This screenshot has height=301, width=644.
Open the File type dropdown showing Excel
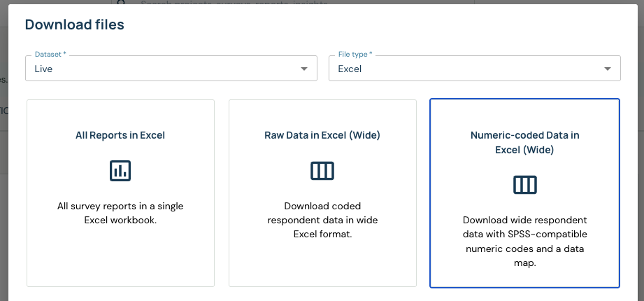tap(475, 69)
